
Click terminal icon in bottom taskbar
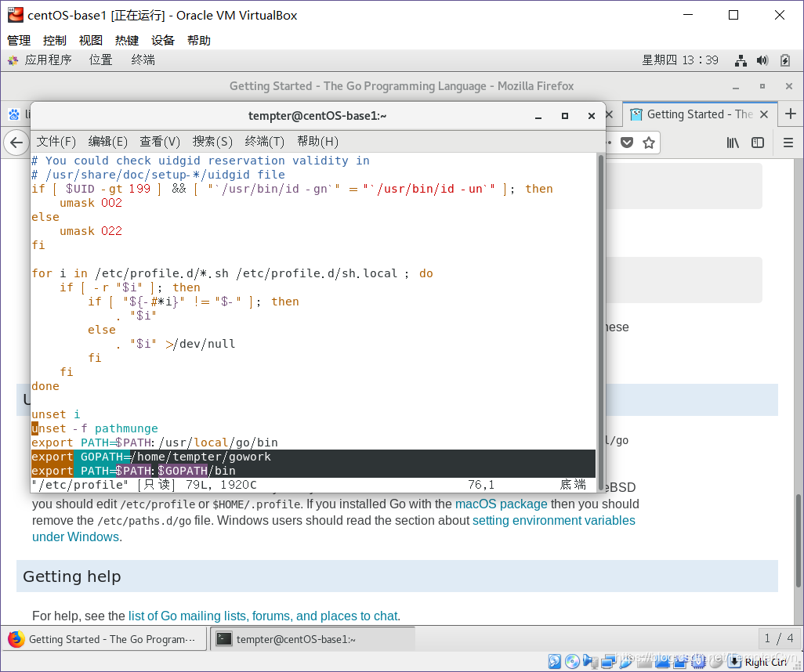point(223,639)
